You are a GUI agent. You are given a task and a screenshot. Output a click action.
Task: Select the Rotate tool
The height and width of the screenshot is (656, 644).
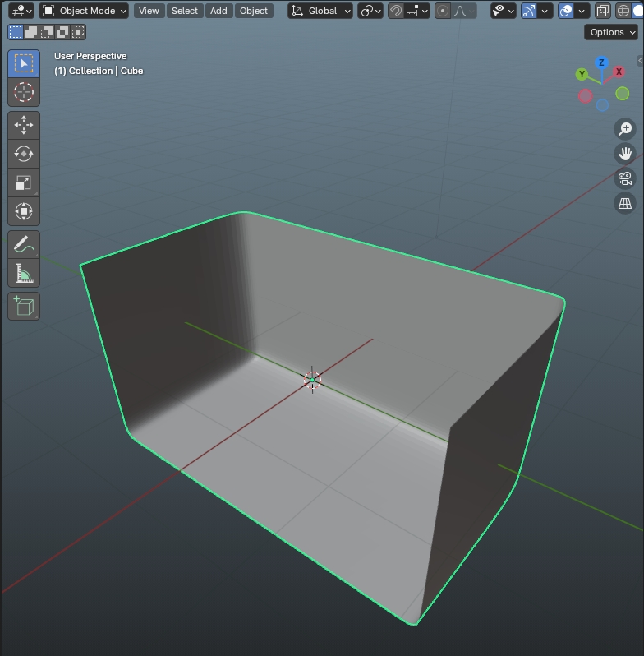pyautogui.click(x=24, y=154)
